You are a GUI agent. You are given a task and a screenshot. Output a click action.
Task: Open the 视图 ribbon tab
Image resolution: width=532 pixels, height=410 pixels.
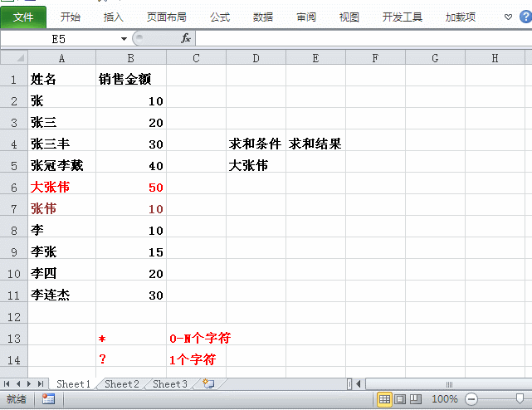(349, 17)
